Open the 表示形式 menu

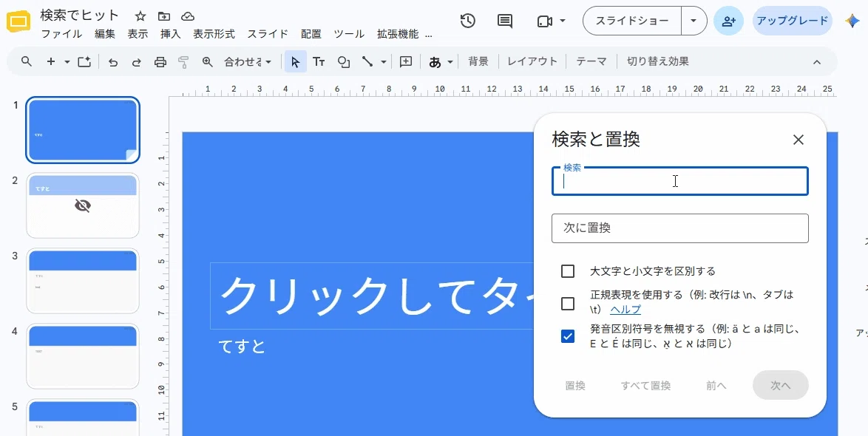click(214, 34)
